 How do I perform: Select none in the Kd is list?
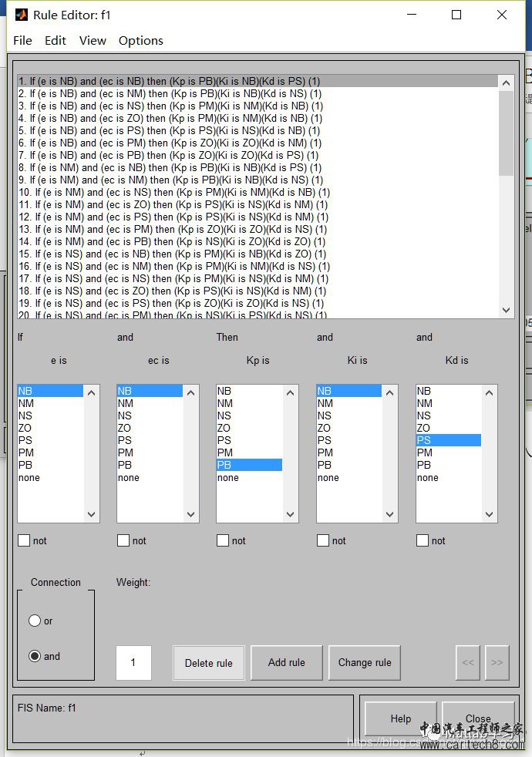click(x=449, y=477)
